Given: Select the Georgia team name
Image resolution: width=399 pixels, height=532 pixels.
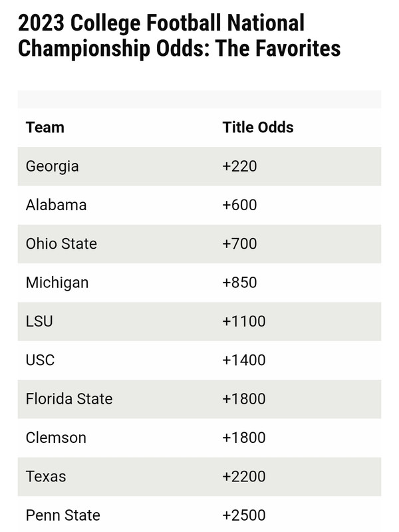Looking at the screenshot, I should 53,167.
